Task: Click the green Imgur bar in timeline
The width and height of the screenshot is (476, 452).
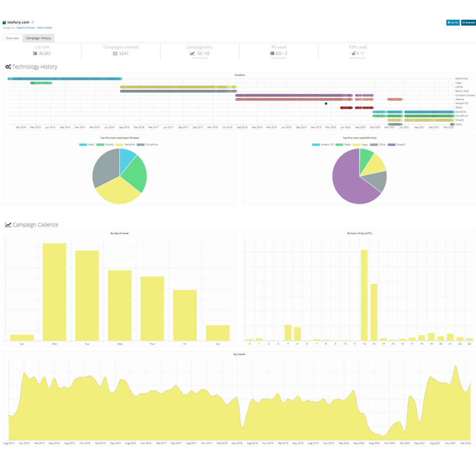Action: pos(41,83)
